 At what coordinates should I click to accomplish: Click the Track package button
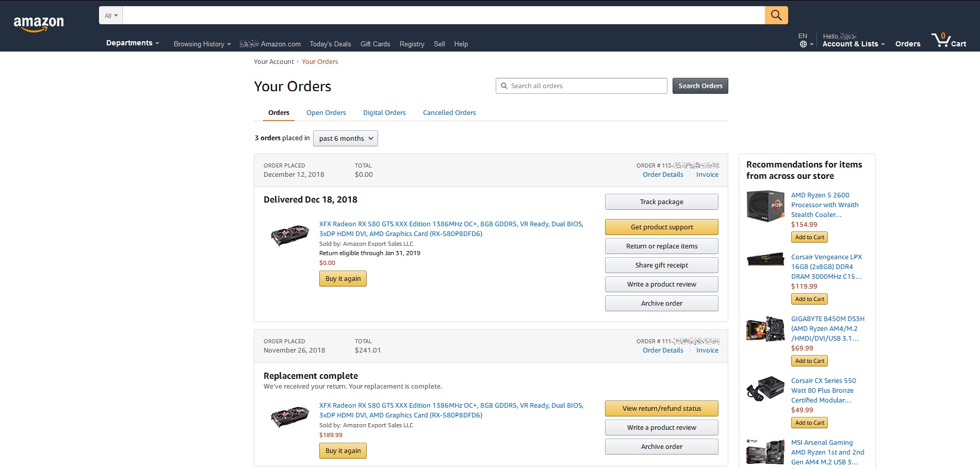tap(661, 202)
